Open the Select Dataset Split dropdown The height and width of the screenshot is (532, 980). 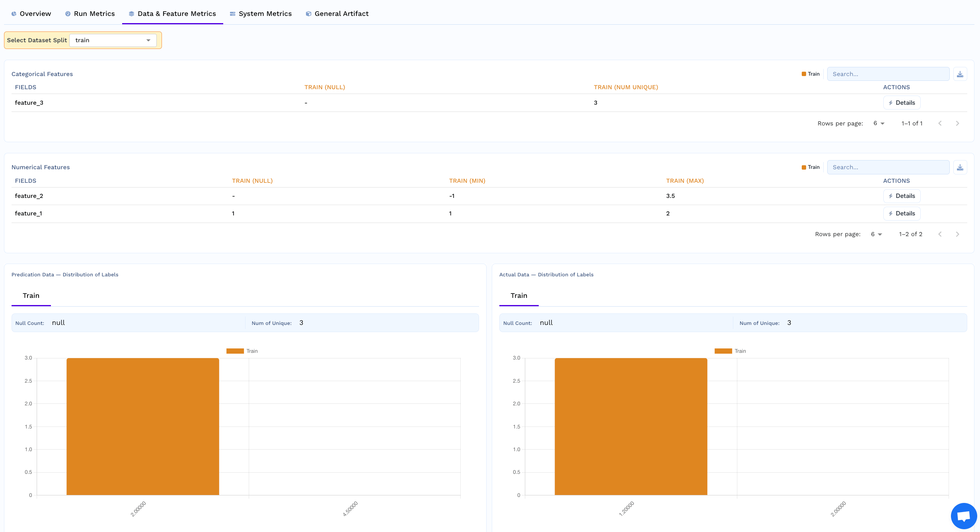pos(113,40)
